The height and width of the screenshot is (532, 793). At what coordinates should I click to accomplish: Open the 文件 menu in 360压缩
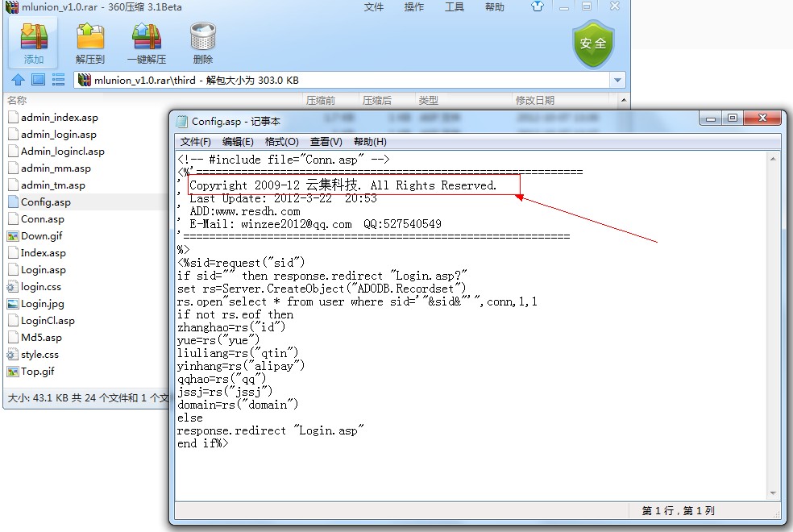coord(374,7)
